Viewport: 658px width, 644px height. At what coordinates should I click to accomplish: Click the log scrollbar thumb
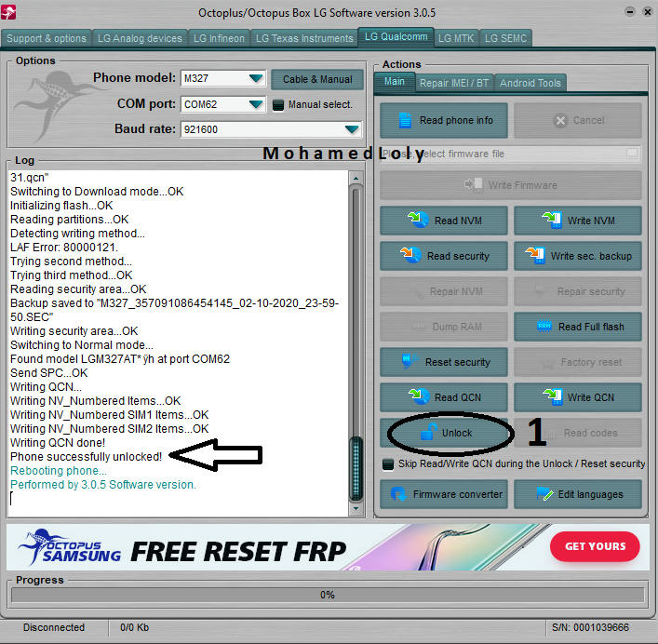pyautogui.click(x=356, y=468)
